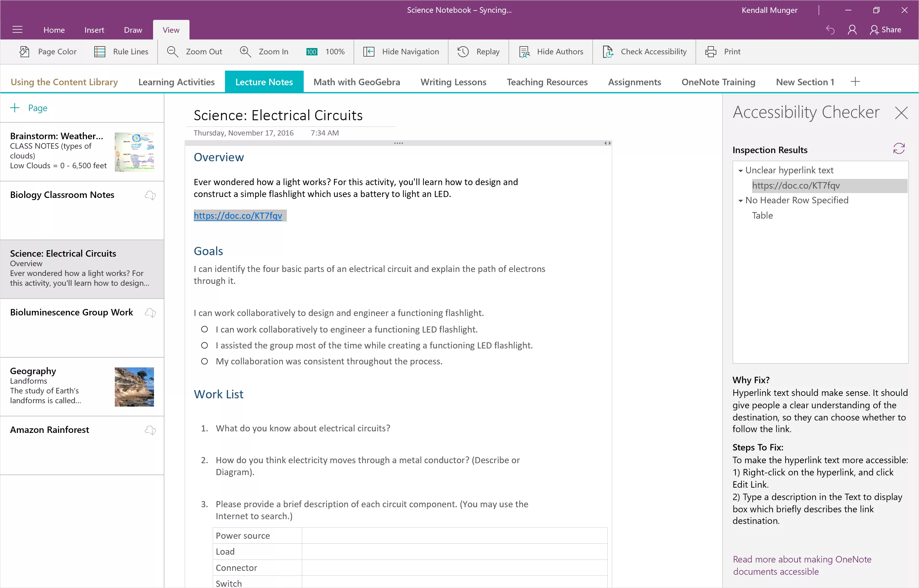Open the New Section 1 tab
This screenshot has width=919, height=588.
click(805, 82)
